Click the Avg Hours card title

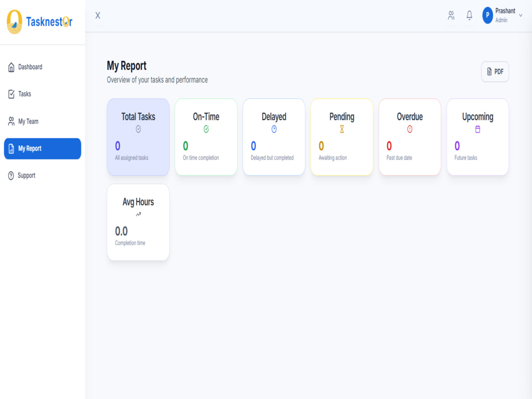tap(138, 202)
